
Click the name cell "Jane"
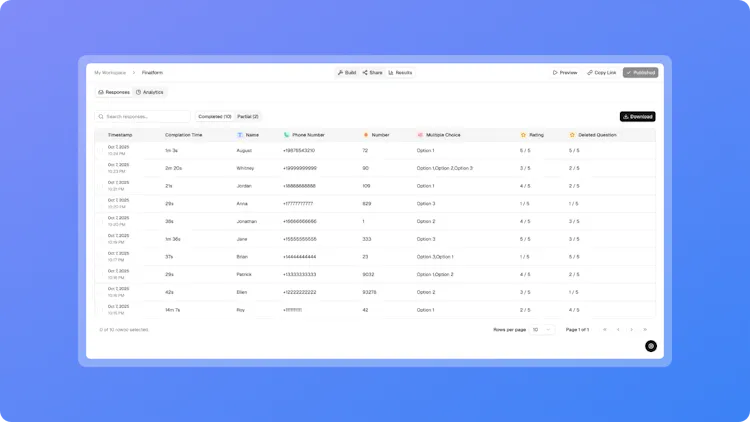242,239
